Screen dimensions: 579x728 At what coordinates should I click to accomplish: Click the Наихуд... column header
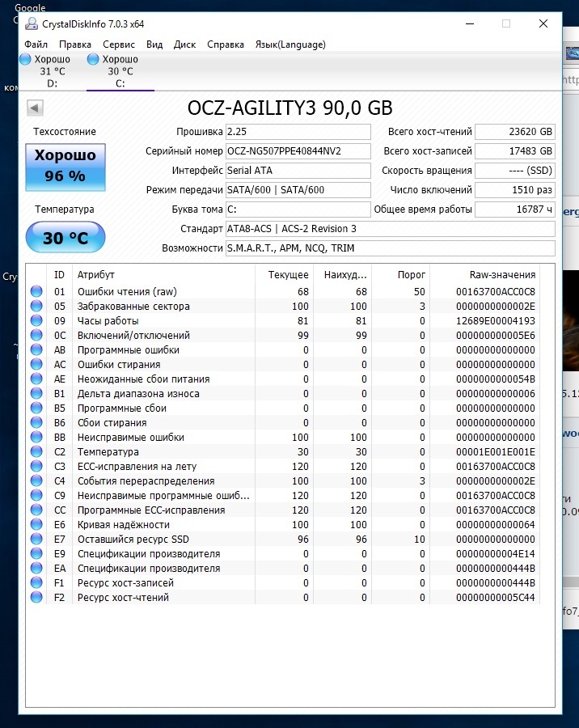pyautogui.click(x=343, y=274)
